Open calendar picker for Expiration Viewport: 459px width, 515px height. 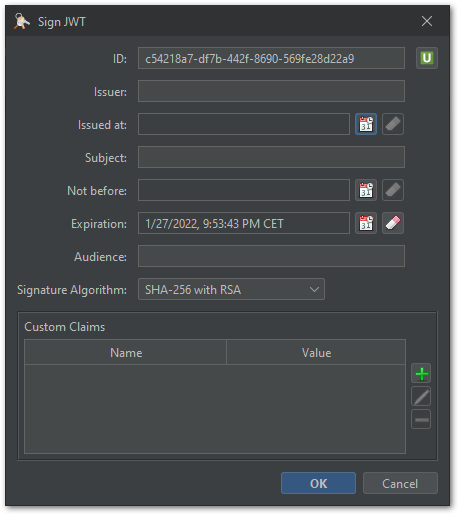[x=366, y=223]
